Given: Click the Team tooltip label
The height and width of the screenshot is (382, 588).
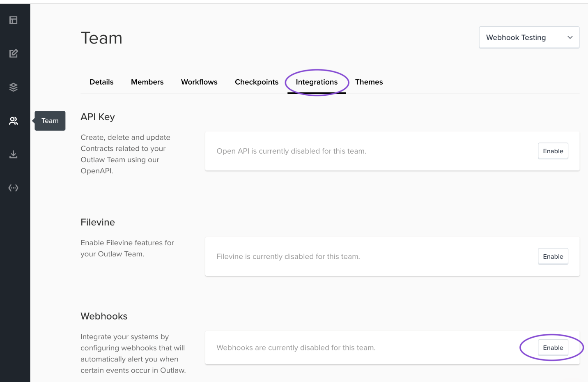Looking at the screenshot, I should (50, 121).
